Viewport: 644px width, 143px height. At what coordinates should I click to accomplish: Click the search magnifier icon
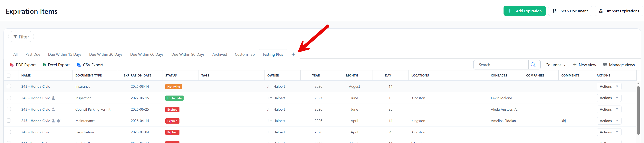pyautogui.click(x=533, y=65)
